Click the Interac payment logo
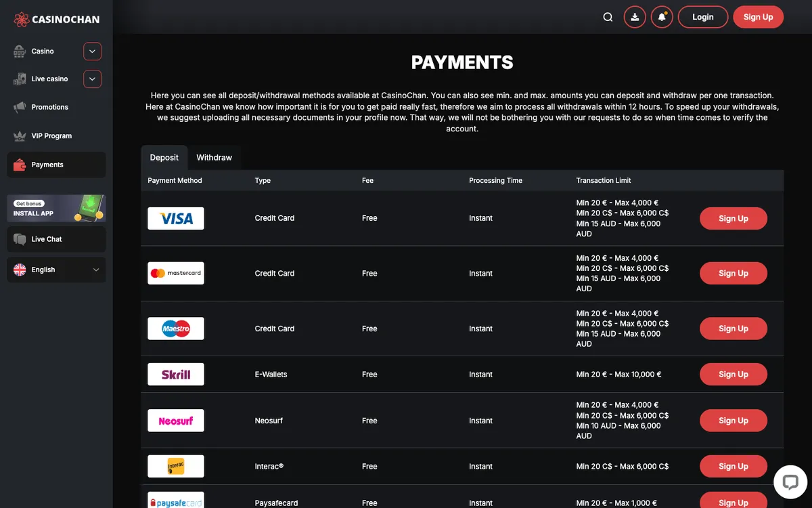The image size is (812, 508). pyautogui.click(x=176, y=466)
